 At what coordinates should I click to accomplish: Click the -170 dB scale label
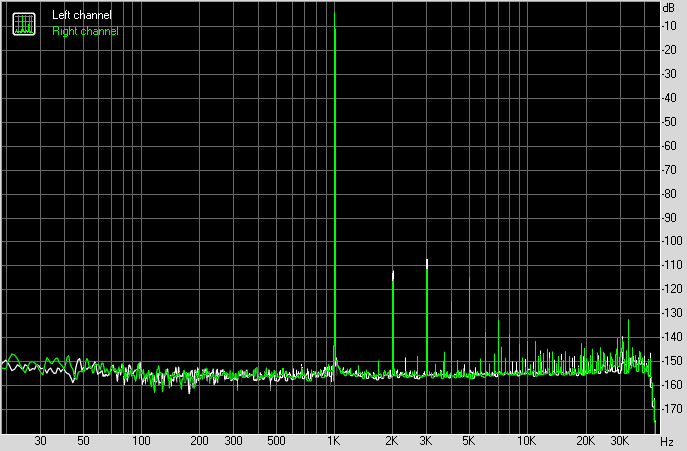672,409
